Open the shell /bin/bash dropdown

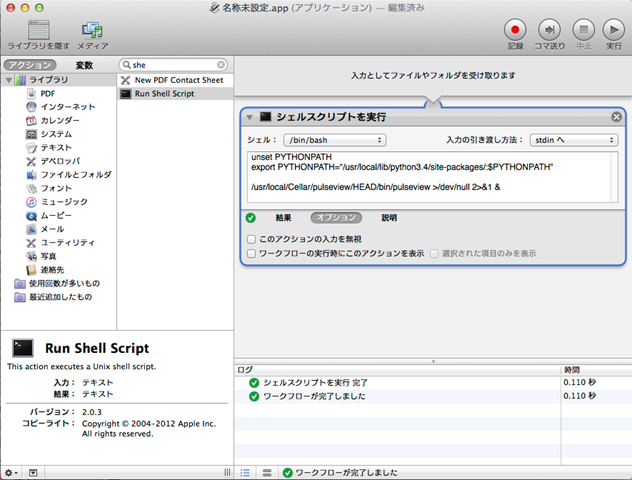pyautogui.click(x=334, y=141)
